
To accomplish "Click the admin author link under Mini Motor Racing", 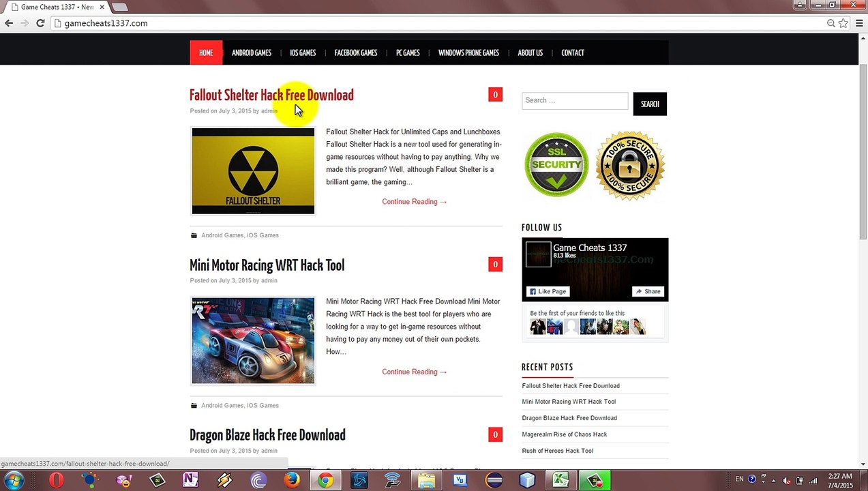I will [x=269, y=280].
